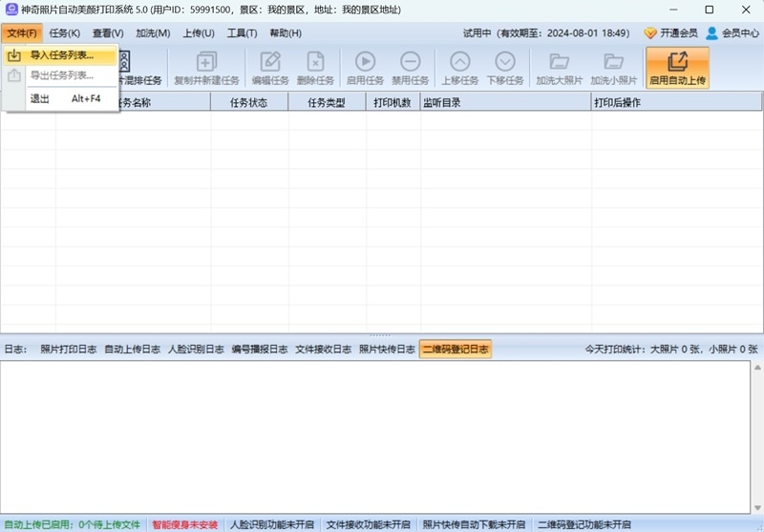Image resolution: width=764 pixels, height=532 pixels.
Task: Open the File (文件(F)) menu
Action: point(22,33)
